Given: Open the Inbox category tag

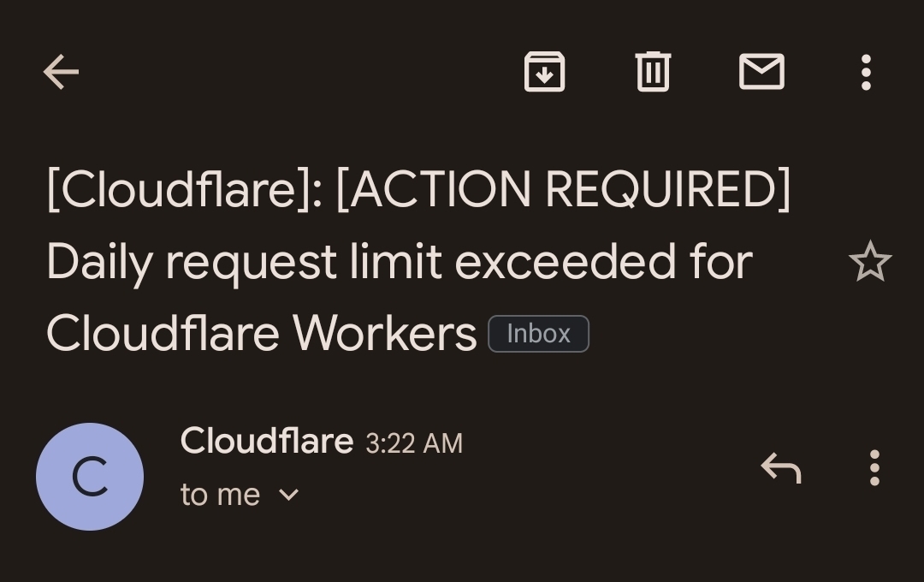Looking at the screenshot, I should click(x=538, y=334).
